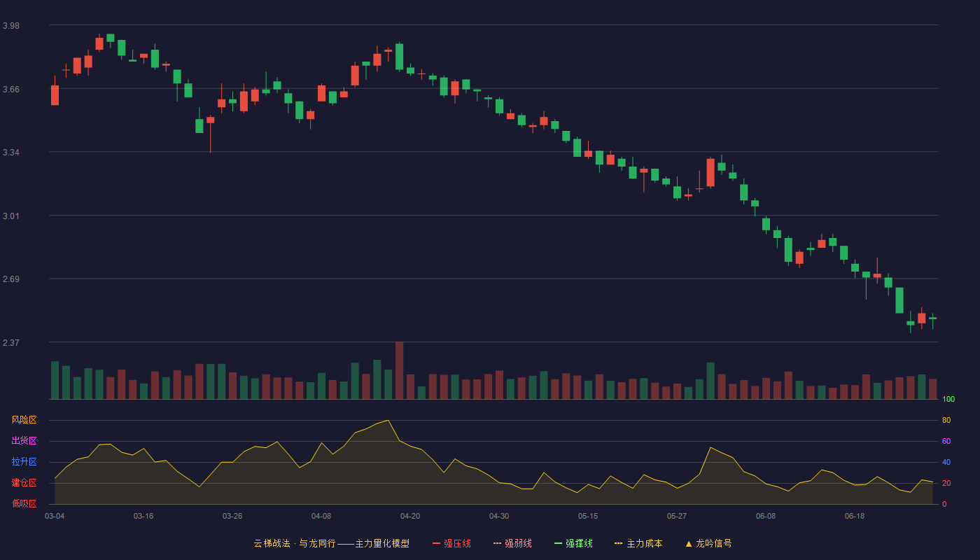Image resolution: width=980 pixels, height=560 pixels.
Task: Select the 低吸区 zone label
Action: click(x=24, y=503)
